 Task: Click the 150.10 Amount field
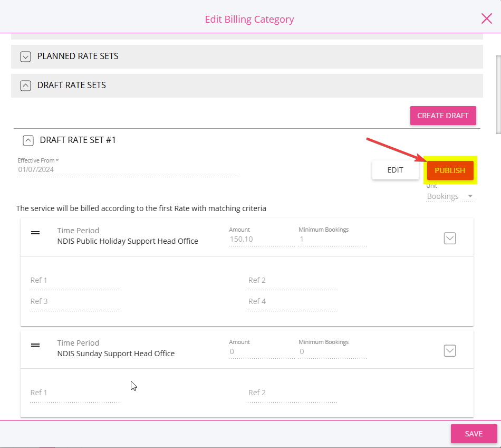(262, 239)
